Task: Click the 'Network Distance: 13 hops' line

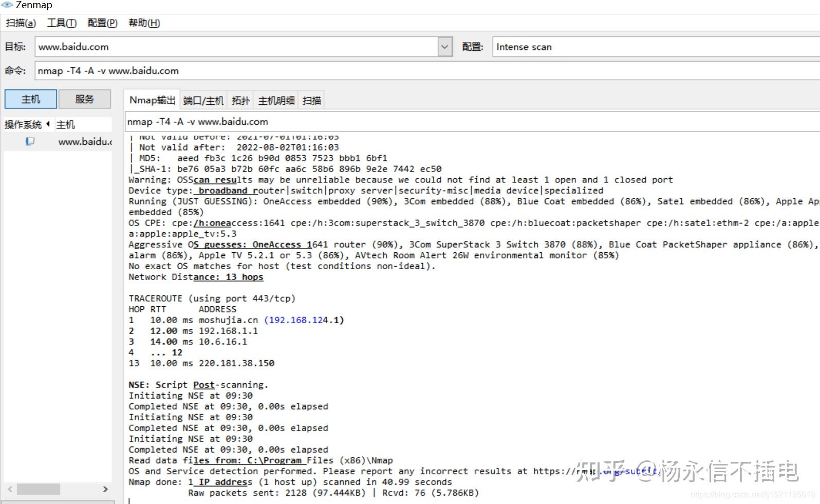Action: pos(196,277)
